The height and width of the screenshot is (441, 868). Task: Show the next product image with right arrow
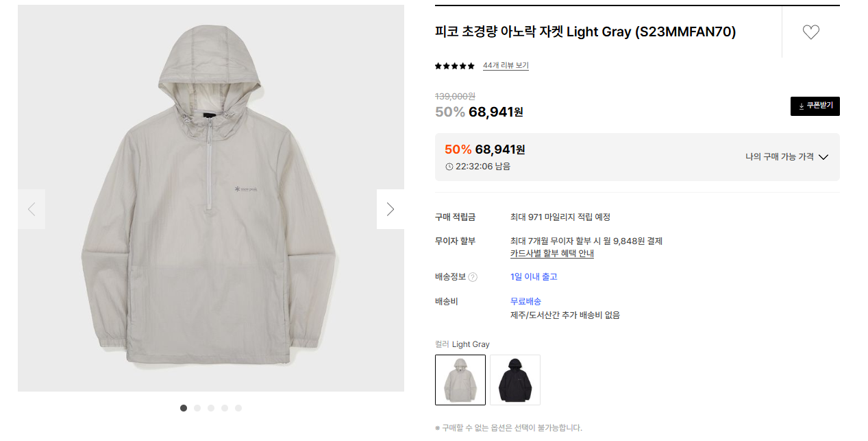point(390,209)
